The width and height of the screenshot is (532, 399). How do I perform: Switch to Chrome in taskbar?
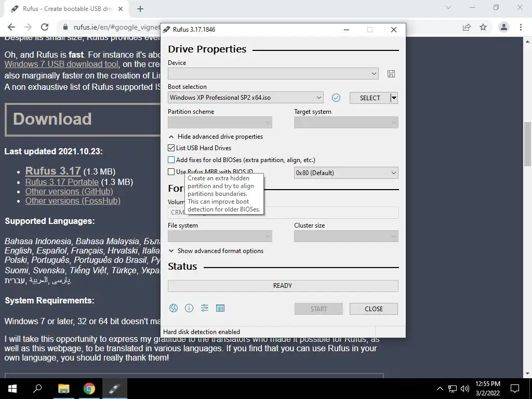coord(89,389)
